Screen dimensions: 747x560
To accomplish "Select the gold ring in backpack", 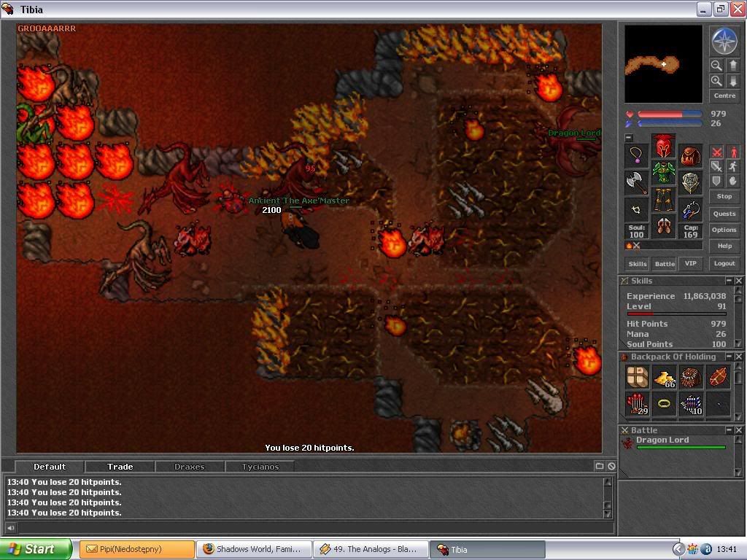I will tap(664, 404).
